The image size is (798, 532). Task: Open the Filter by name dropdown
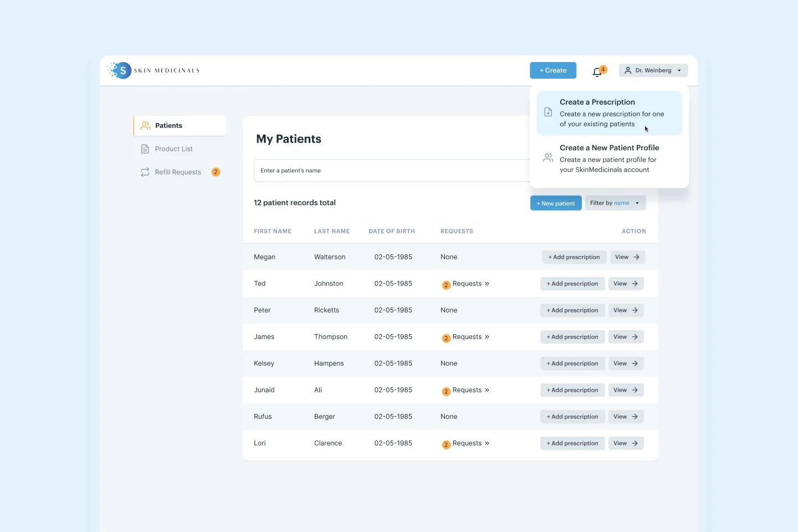click(616, 203)
